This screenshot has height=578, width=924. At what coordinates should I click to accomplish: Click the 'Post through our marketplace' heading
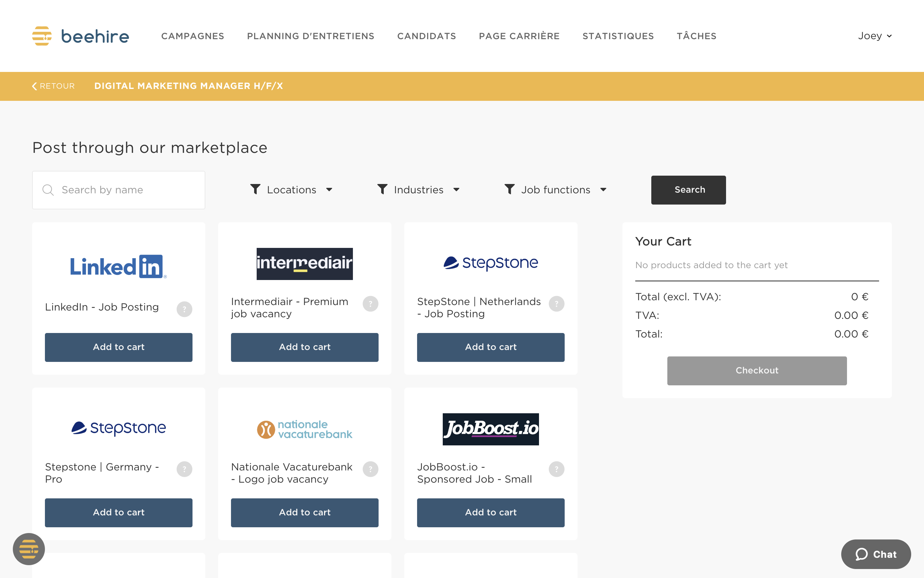click(x=150, y=148)
